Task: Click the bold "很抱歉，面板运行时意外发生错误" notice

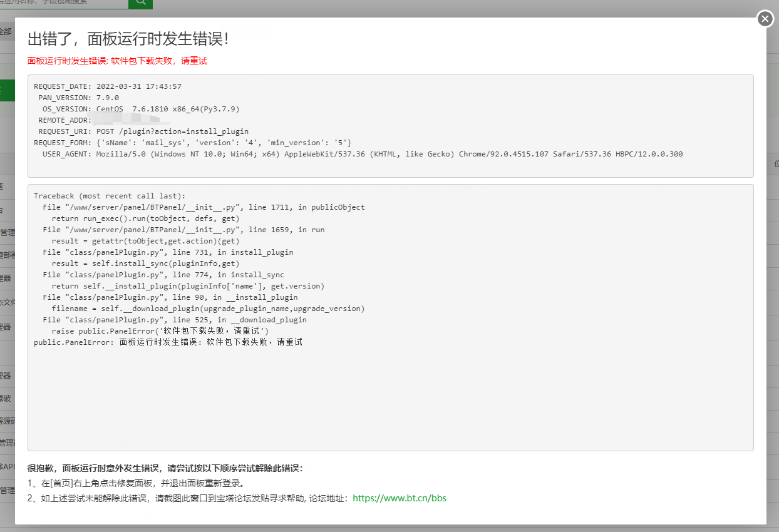Action: pyautogui.click(x=165, y=468)
